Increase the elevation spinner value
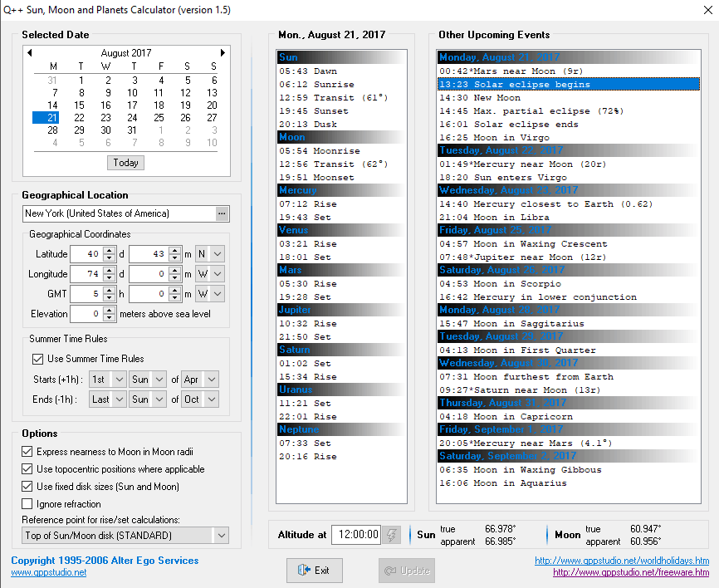This screenshot has width=719, height=588. [109, 311]
